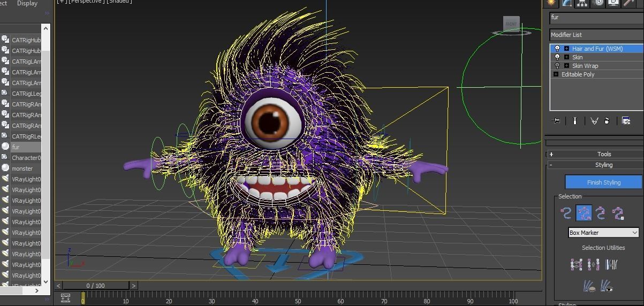Click the ViewCube Front face
The width and height of the screenshot is (644, 306).
click(x=511, y=24)
